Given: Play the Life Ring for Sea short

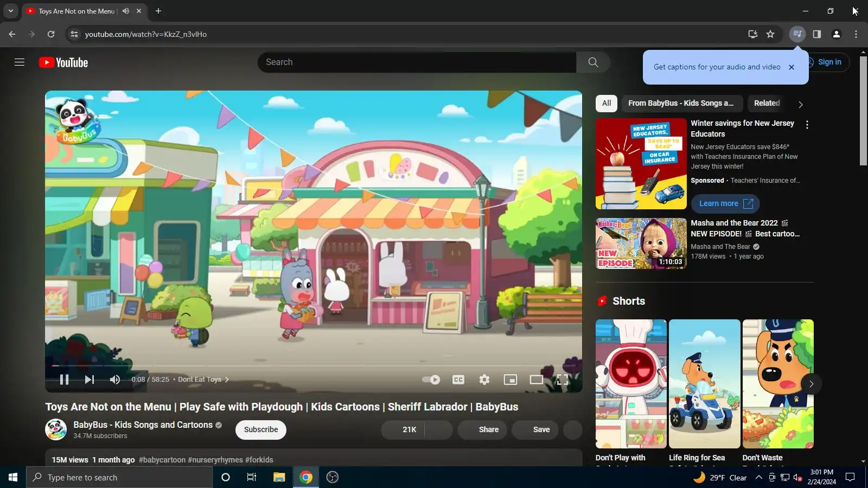Looking at the screenshot, I should [705, 384].
